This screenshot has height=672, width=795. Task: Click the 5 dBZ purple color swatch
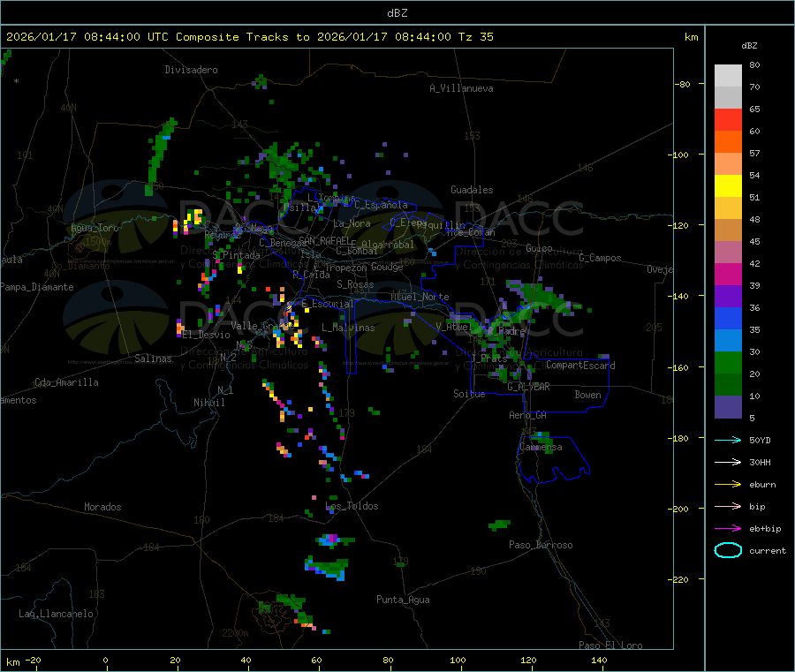pyautogui.click(x=728, y=407)
